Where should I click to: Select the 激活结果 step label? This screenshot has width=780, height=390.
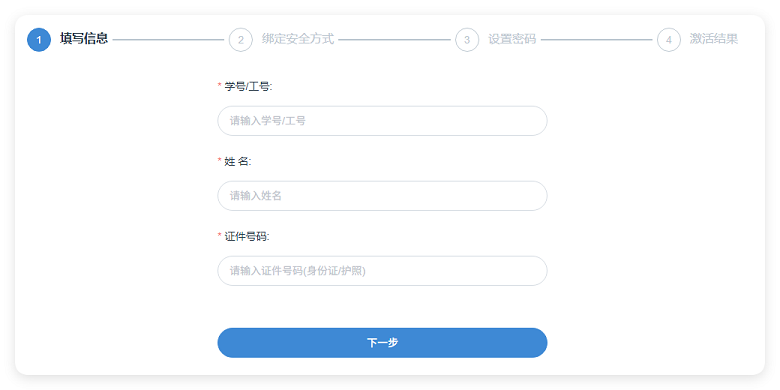click(713, 39)
